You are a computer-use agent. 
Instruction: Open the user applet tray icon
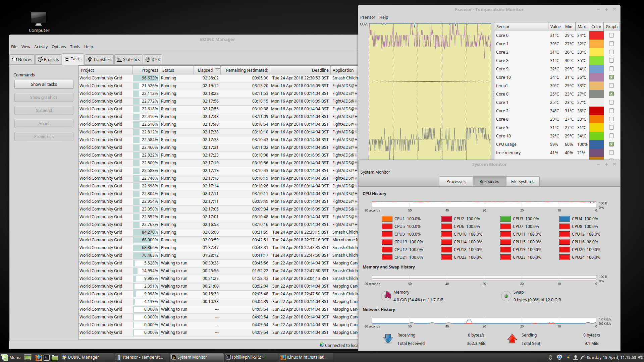576,357
